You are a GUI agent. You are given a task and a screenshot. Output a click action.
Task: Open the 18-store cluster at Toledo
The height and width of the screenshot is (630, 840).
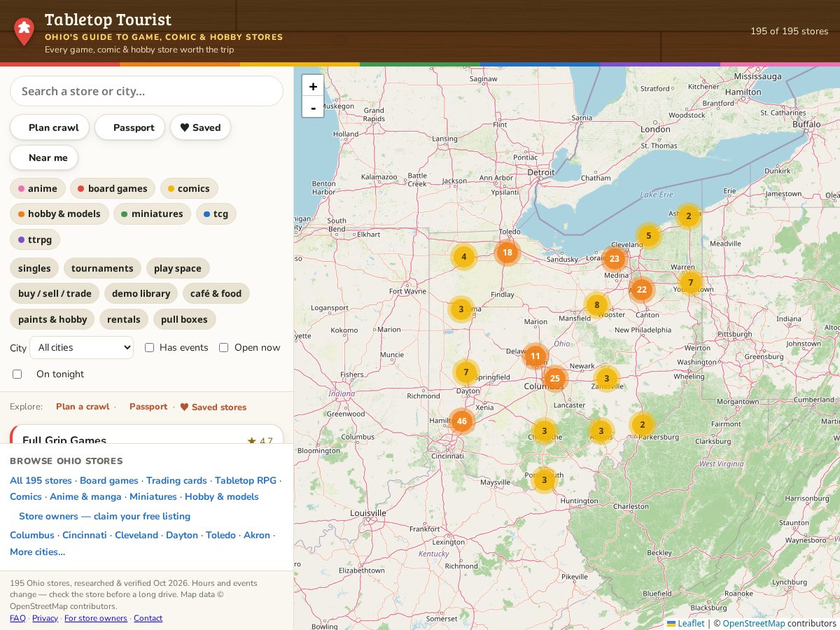coord(507,253)
